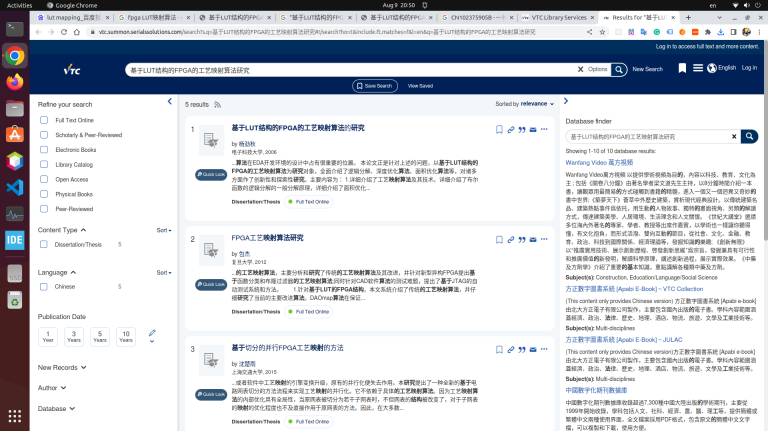Open the saved items bookmark icon in header
768x431 pixels.
pyautogui.click(x=682, y=68)
